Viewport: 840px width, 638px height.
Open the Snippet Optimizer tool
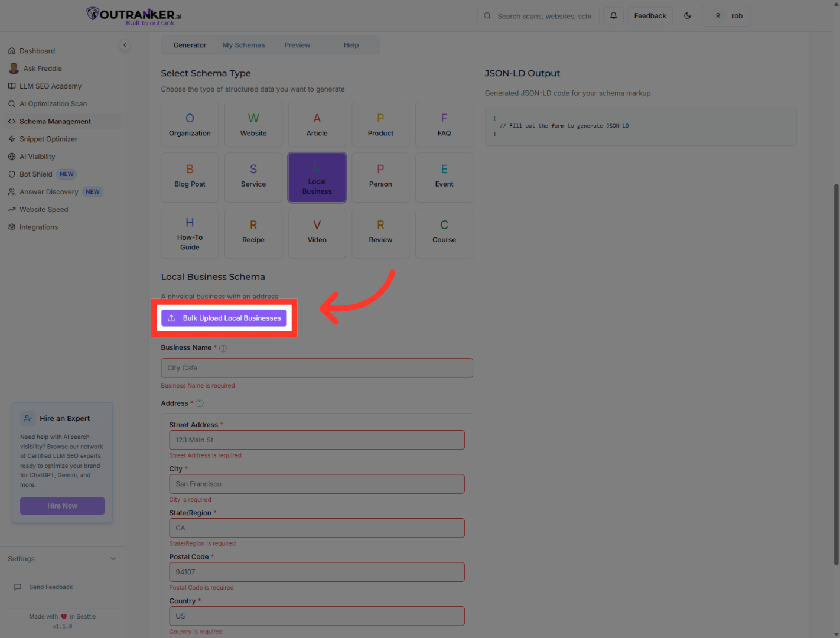pyautogui.click(x=48, y=139)
